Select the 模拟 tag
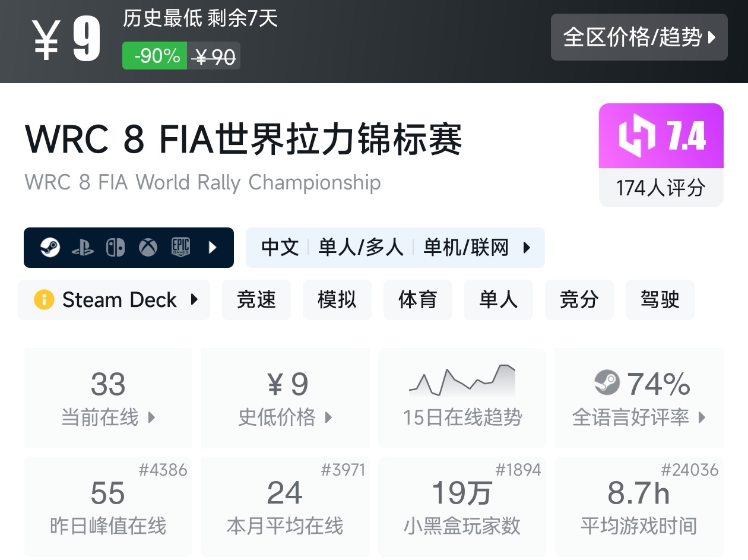Viewport: 748px width, 560px height. [x=337, y=300]
